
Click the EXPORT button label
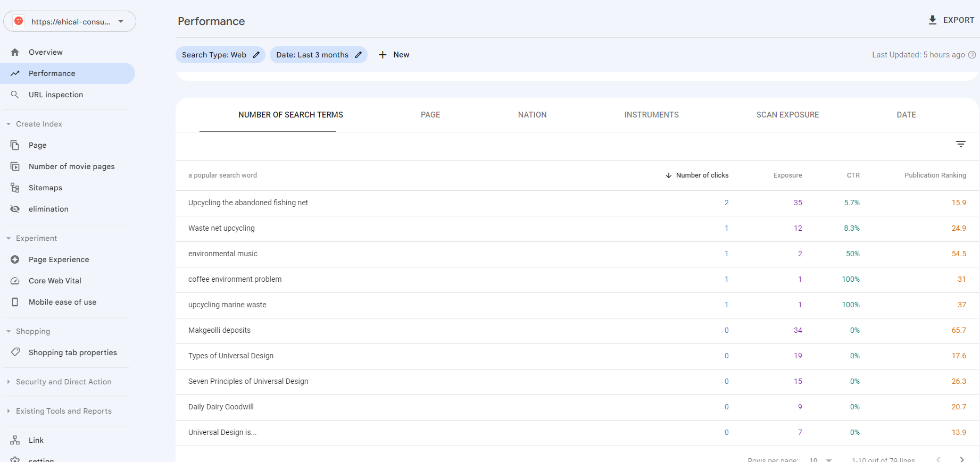point(959,20)
